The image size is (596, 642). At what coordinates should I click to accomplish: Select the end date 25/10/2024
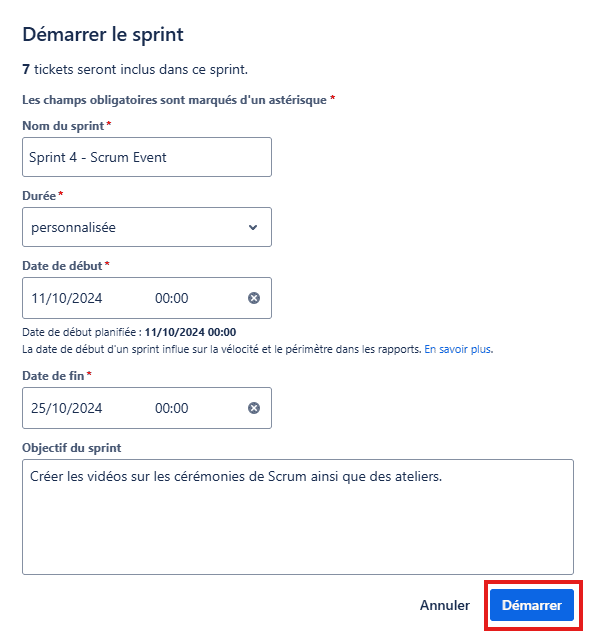pos(67,408)
